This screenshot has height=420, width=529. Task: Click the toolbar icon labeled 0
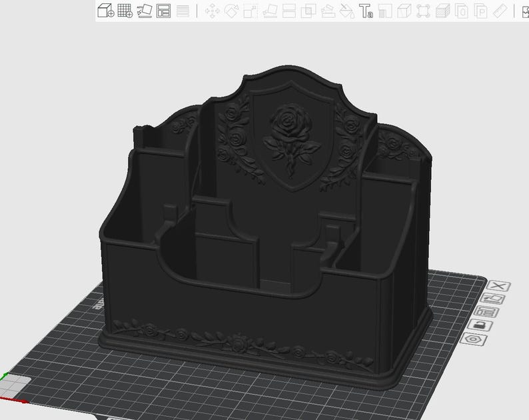coord(462,11)
